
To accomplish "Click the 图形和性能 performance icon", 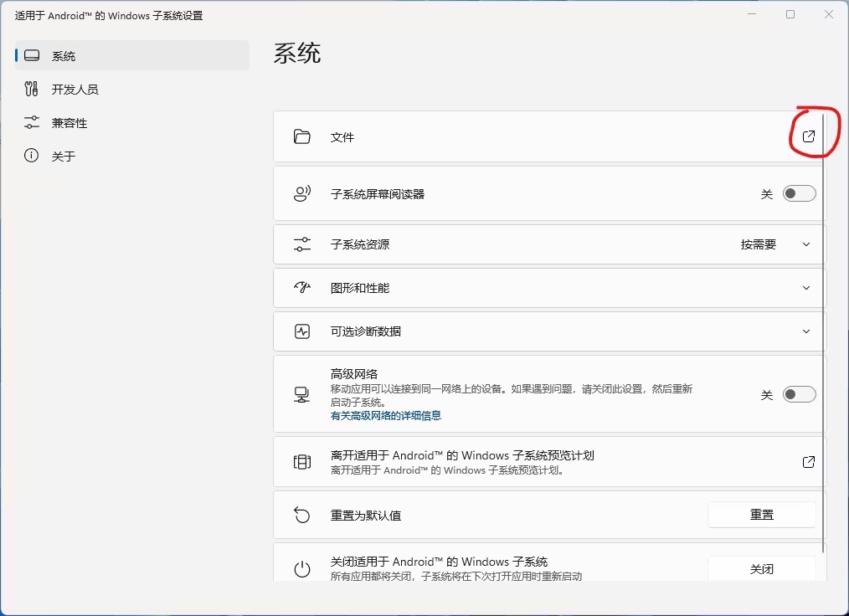I will [302, 287].
